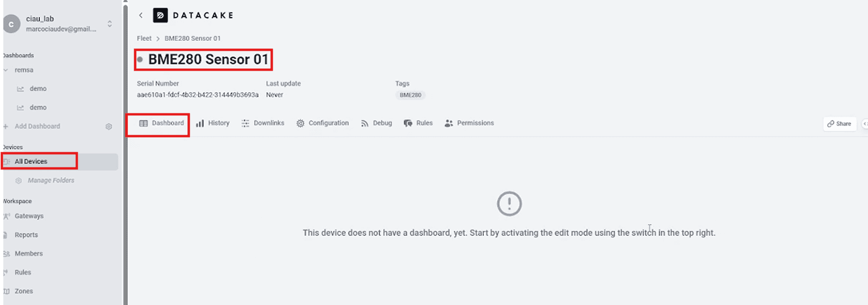Open the History tab
The width and height of the screenshot is (868, 305).
(213, 123)
